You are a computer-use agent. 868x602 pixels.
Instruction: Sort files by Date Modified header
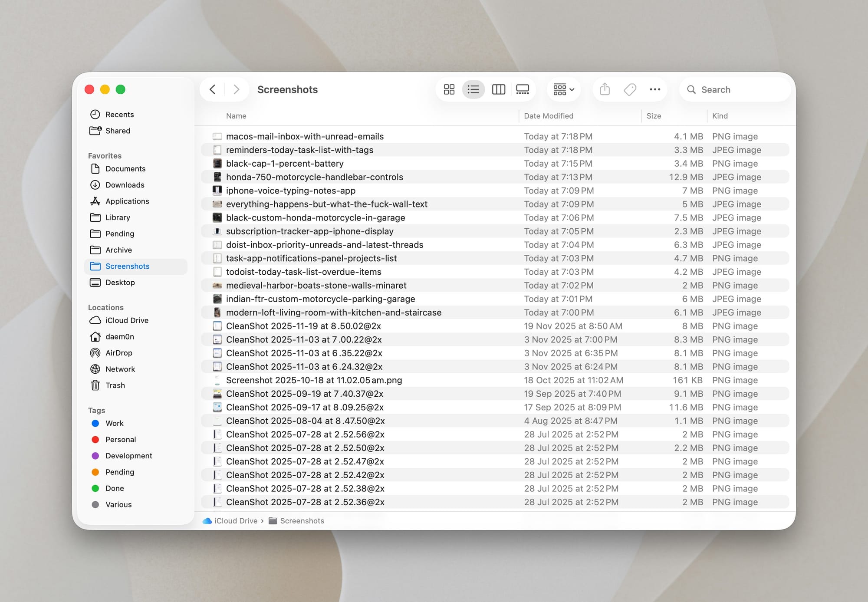pyautogui.click(x=548, y=116)
